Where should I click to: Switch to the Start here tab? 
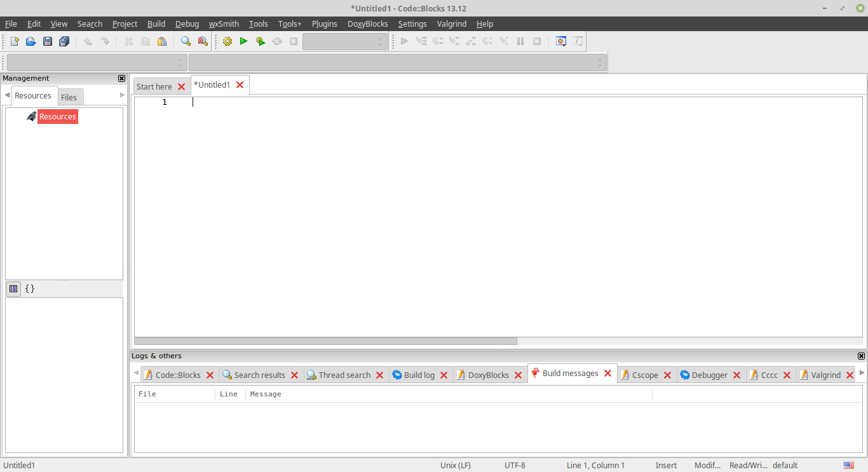[154, 86]
